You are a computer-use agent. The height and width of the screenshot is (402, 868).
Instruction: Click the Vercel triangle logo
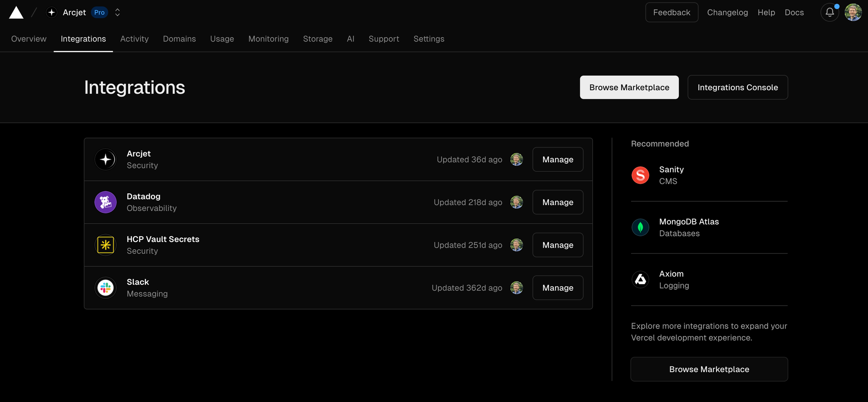click(x=16, y=13)
